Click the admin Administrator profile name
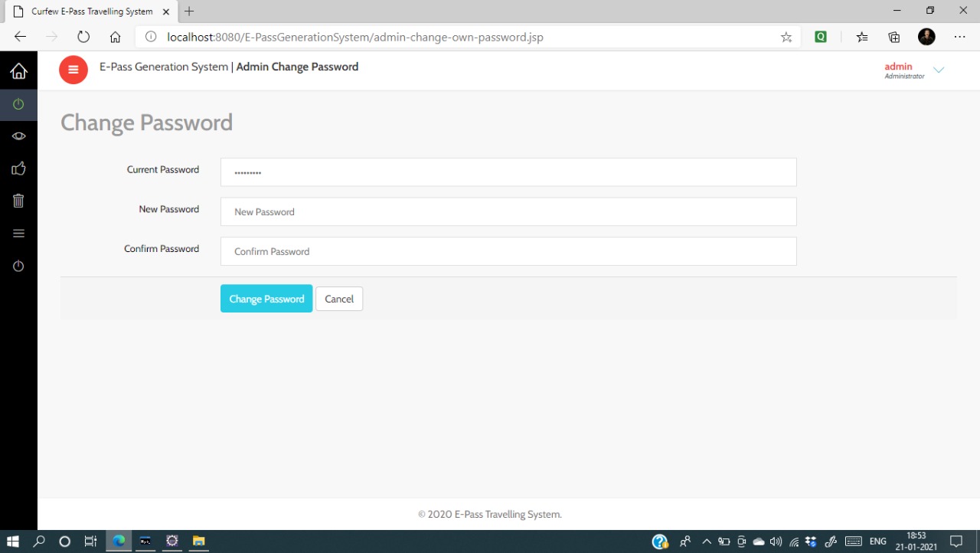Image resolution: width=980 pixels, height=553 pixels. [x=904, y=70]
